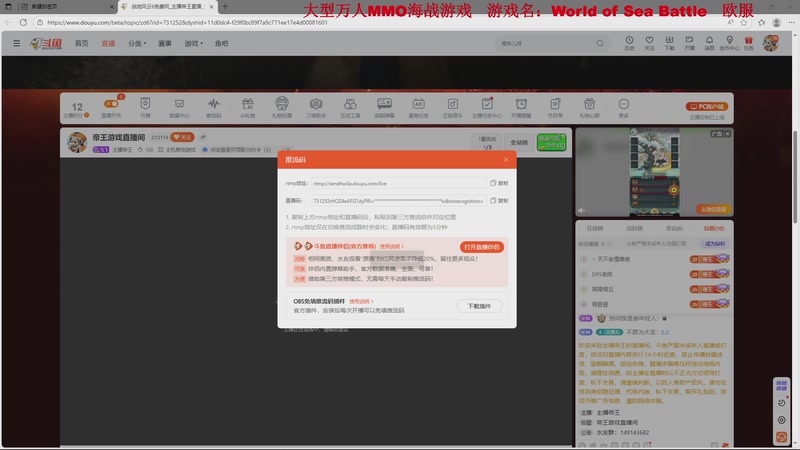The height and width of the screenshot is (450, 800).
Task: Click the Douyu logo
Action: click(x=46, y=44)
